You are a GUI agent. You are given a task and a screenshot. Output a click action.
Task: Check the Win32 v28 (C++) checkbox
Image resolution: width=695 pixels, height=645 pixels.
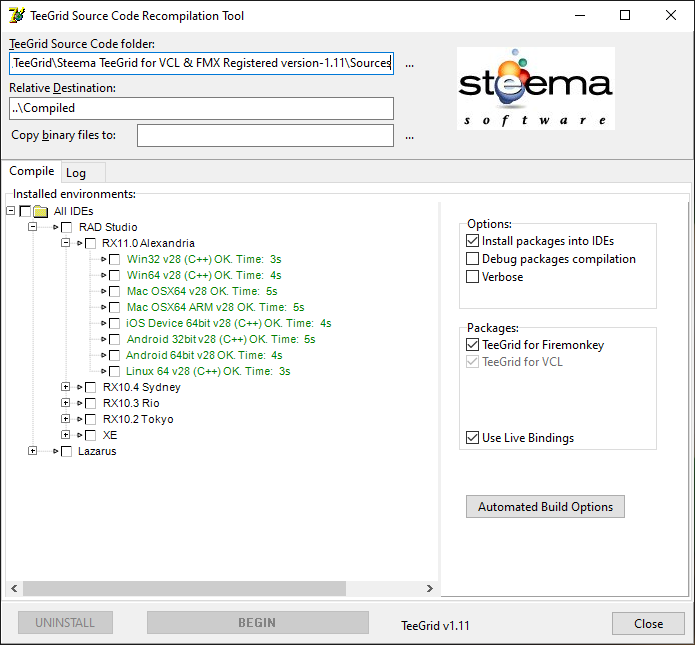(x=114, y=259)
